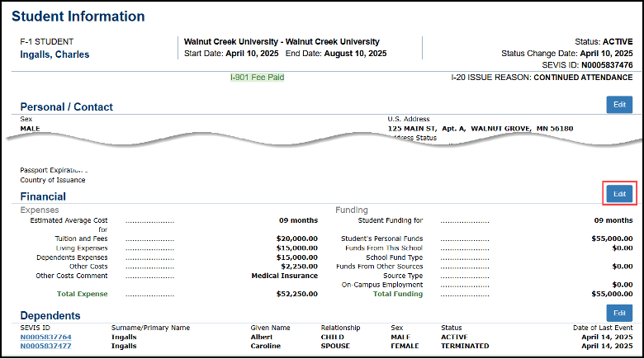This screenshot has height=359, width=644.
Task: Click Funds From This School label
Action: tap(384, 248)
